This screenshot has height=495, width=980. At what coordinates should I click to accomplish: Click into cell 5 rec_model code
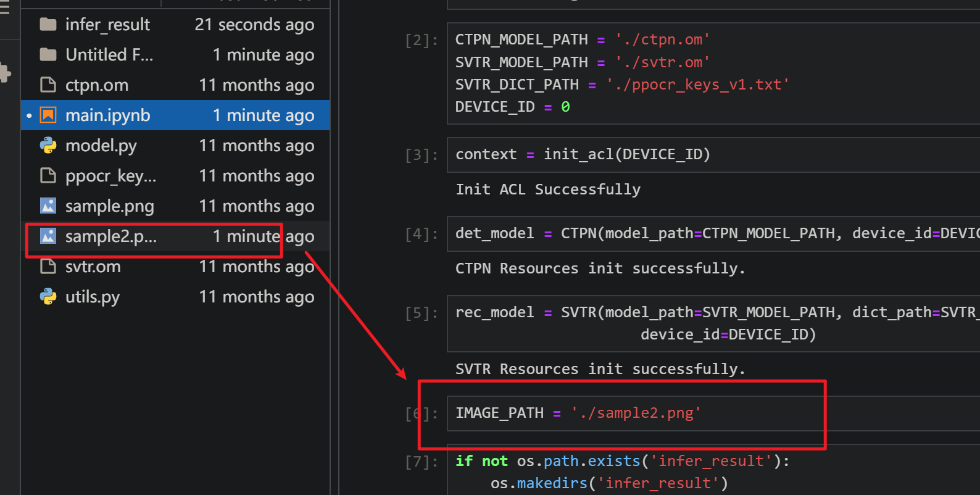713,323
